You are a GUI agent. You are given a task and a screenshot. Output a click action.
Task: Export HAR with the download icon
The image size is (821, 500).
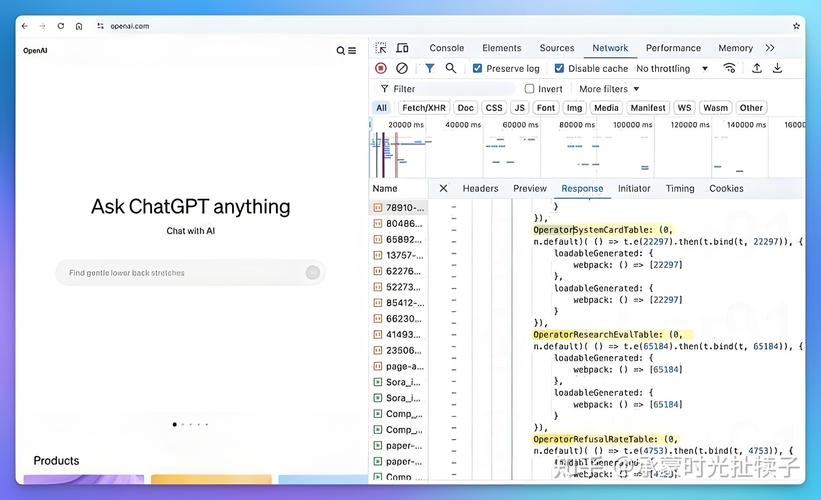click(778, 68)
